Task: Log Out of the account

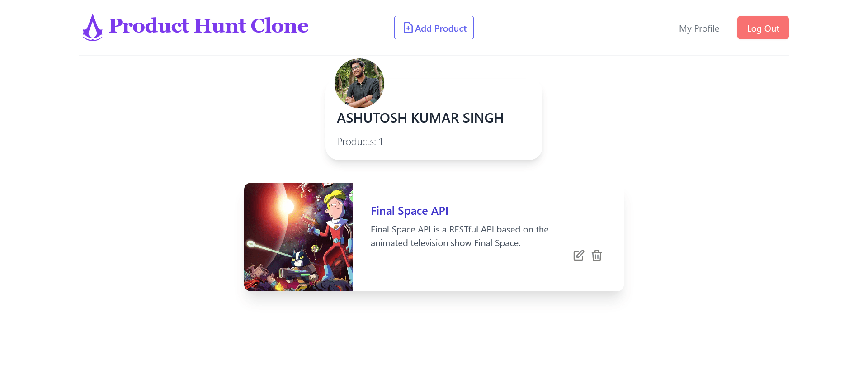Action: coord(763,28)
